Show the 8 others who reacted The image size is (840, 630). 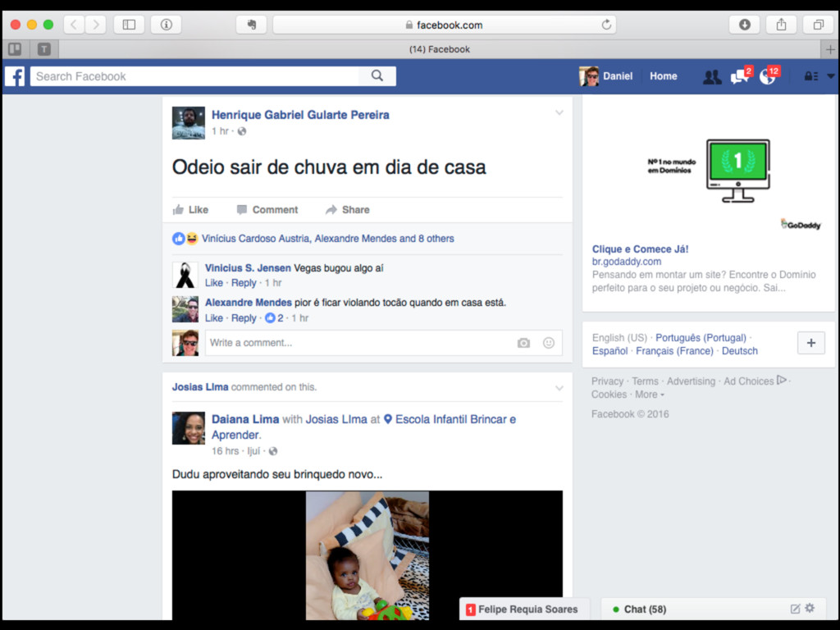(436, 239)
